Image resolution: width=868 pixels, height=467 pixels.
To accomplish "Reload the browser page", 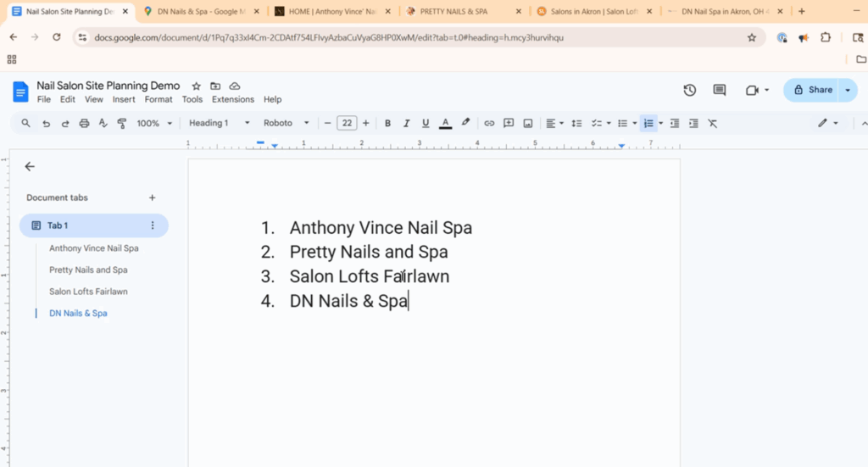I will (x=57, y=37).
